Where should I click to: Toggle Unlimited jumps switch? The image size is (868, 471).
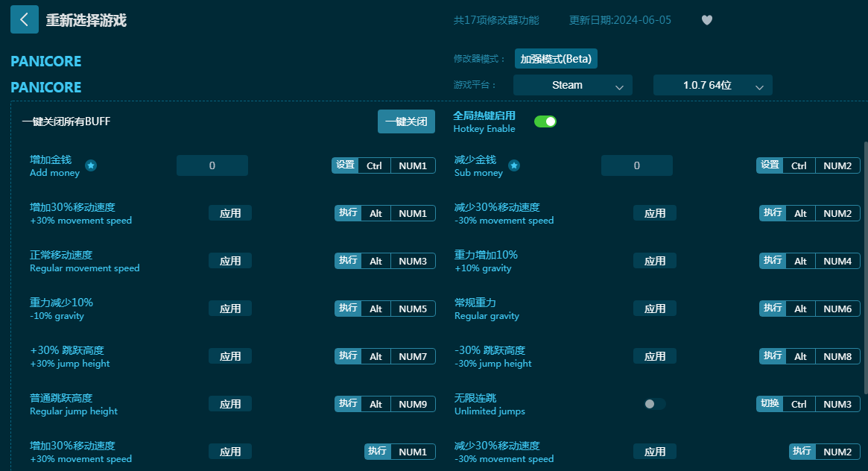[654, 404]
